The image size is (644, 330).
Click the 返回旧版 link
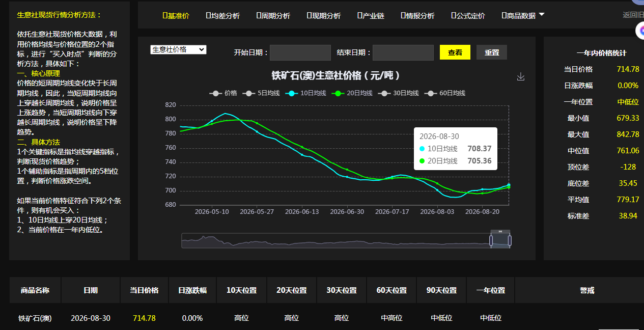click(x=633, y=15)
